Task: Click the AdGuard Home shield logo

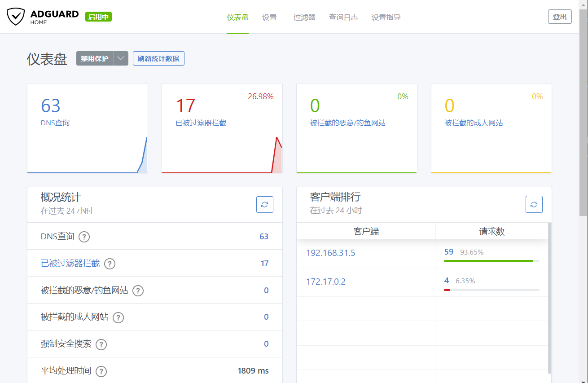Action: 16,17
